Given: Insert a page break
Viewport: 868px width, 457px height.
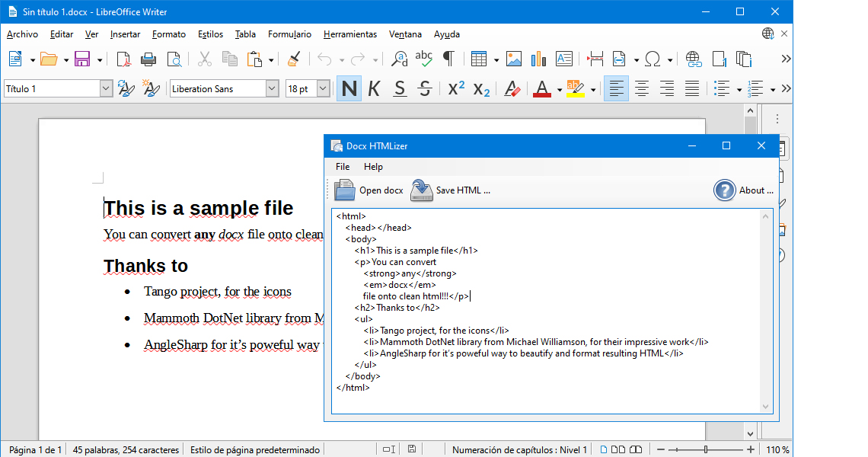Looking at the screenshot, I should pos(595,59).
